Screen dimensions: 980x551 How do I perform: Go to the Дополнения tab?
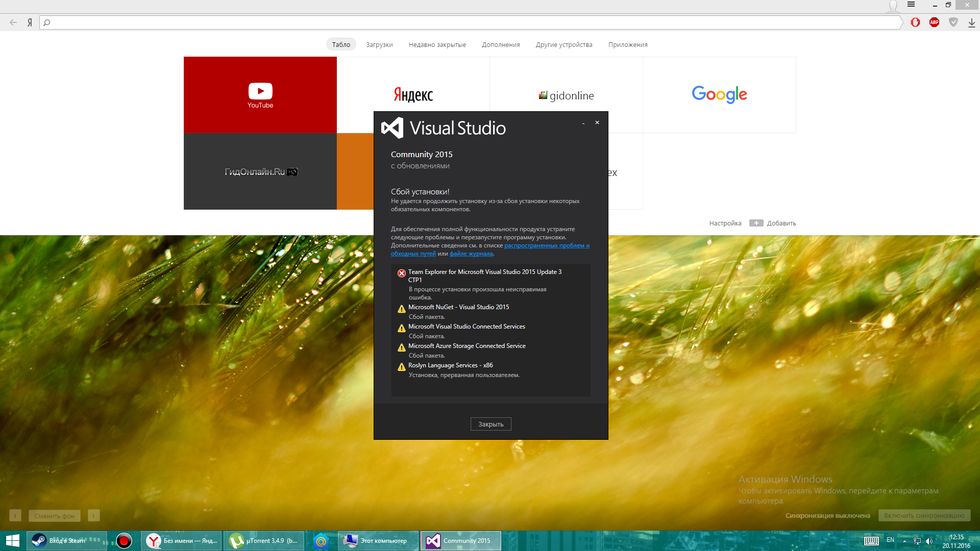(501, 44)
